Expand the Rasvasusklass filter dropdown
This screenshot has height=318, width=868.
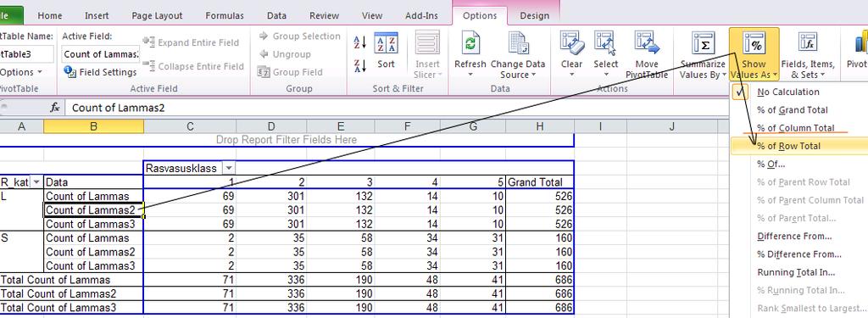[229, 168]
